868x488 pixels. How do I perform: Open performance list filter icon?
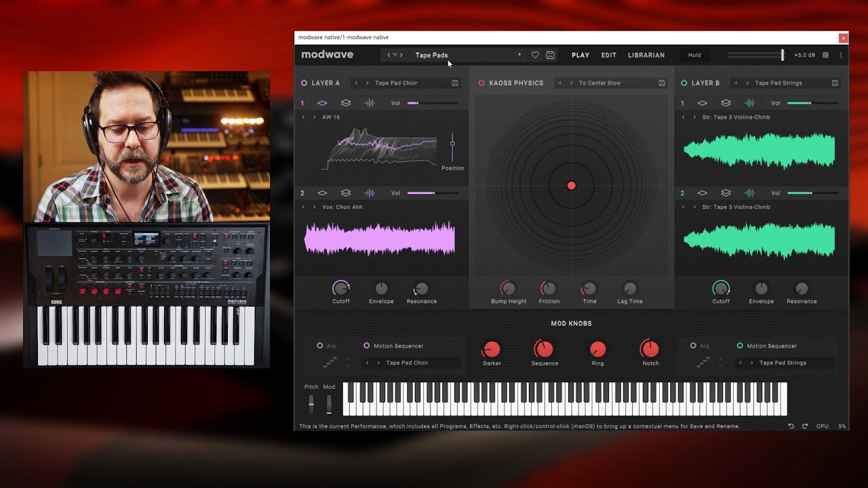coord(395,55)
